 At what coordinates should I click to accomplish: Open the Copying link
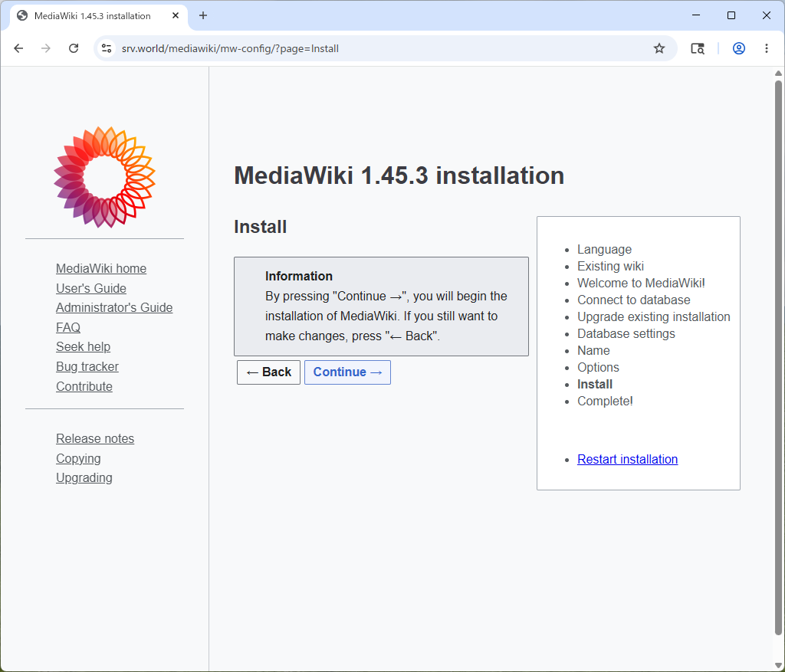tap(79, 459)
